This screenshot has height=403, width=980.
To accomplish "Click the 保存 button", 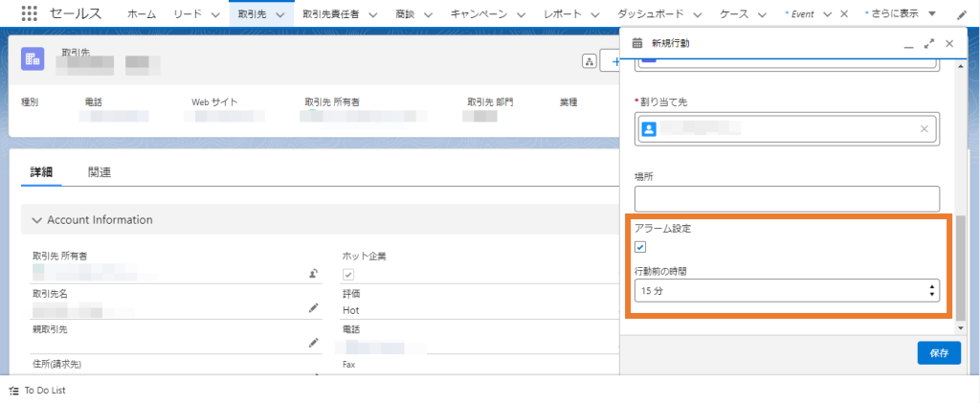I will (938, 352).
